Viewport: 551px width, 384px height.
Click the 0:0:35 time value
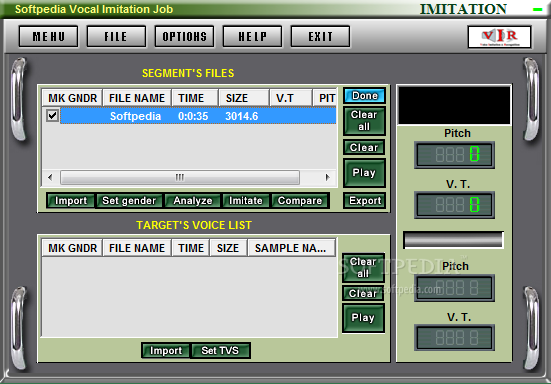coord(193,116)
